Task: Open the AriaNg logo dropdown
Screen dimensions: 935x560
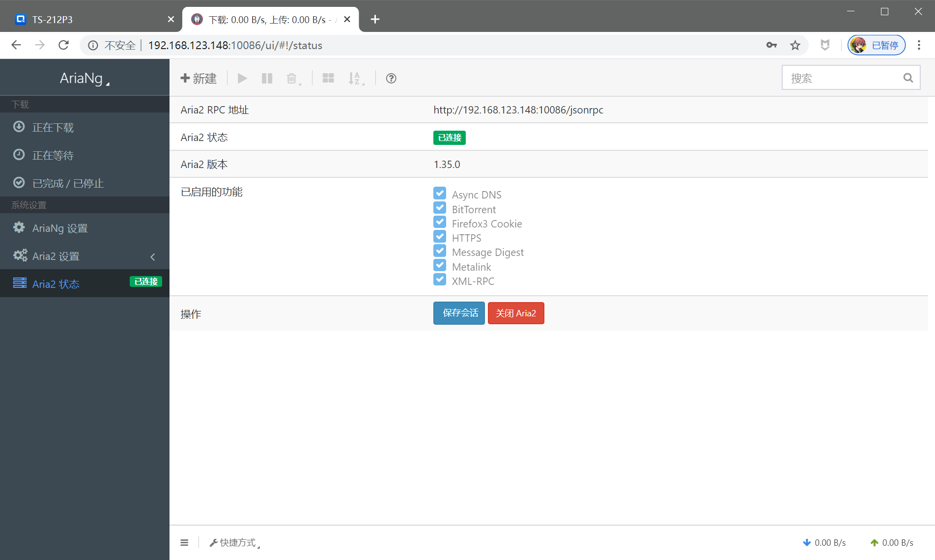Action: pyautogui.click(x=85, y=78)
